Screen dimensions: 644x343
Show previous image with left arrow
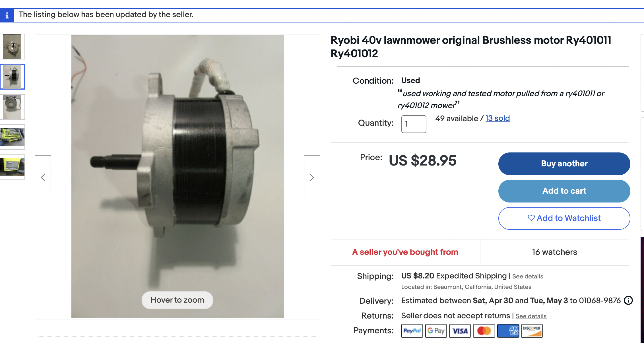(x=43, y=177)
